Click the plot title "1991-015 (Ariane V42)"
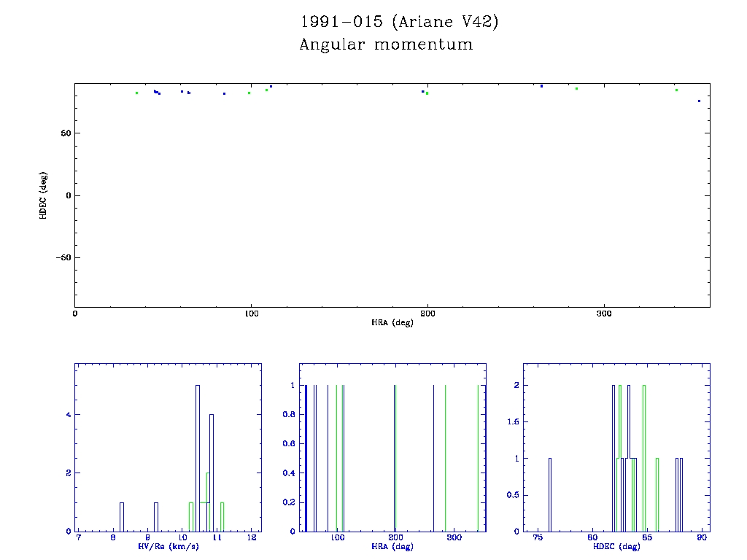747x560 pixels. click(399, 22)
